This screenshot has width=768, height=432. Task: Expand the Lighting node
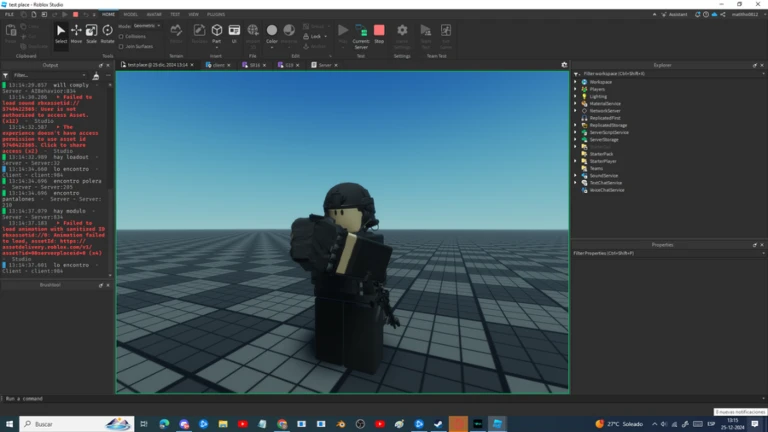click(x=576, y=96)
